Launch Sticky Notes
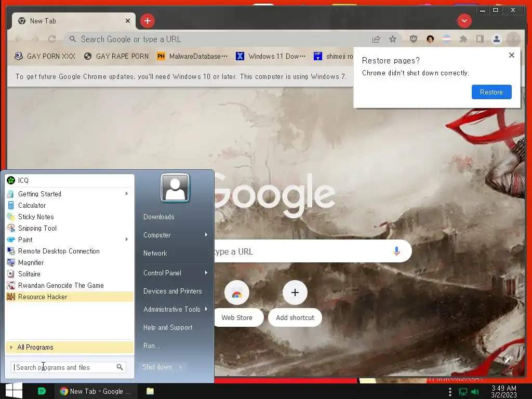 click(70, 217)
